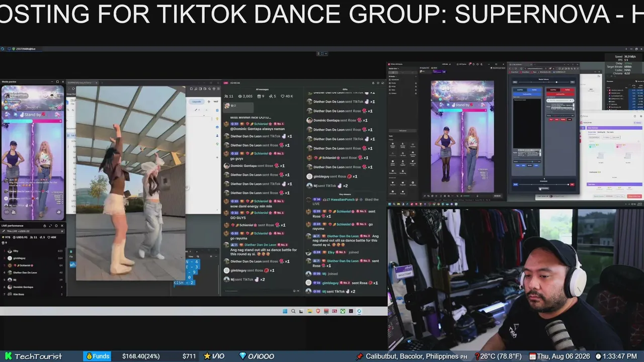Click the '233739486@live' title text
644x362 pixels.
point(26,49)
